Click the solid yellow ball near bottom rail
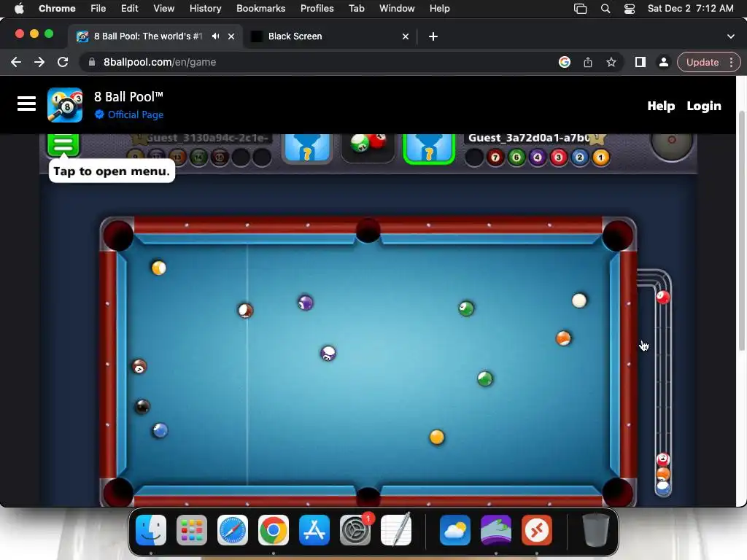Viewport: 747px width, 560px height. [437, 437]
